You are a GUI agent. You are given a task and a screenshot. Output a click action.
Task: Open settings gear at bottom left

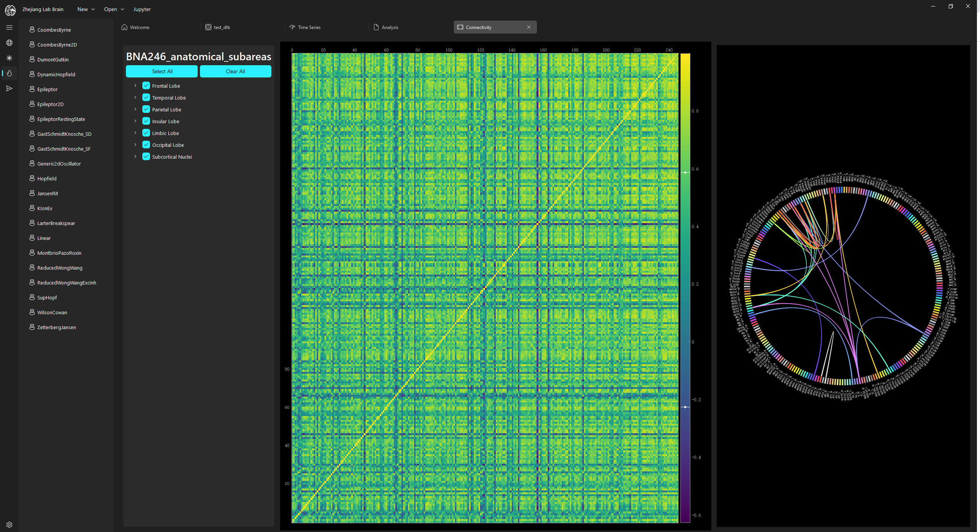click(10, 525)
